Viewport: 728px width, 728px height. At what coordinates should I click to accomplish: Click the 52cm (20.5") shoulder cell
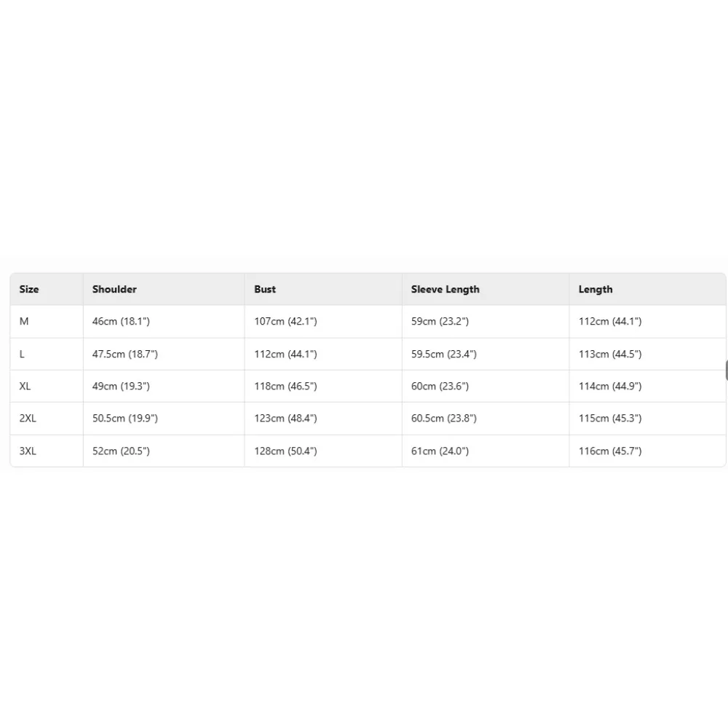tap(121, 451)
